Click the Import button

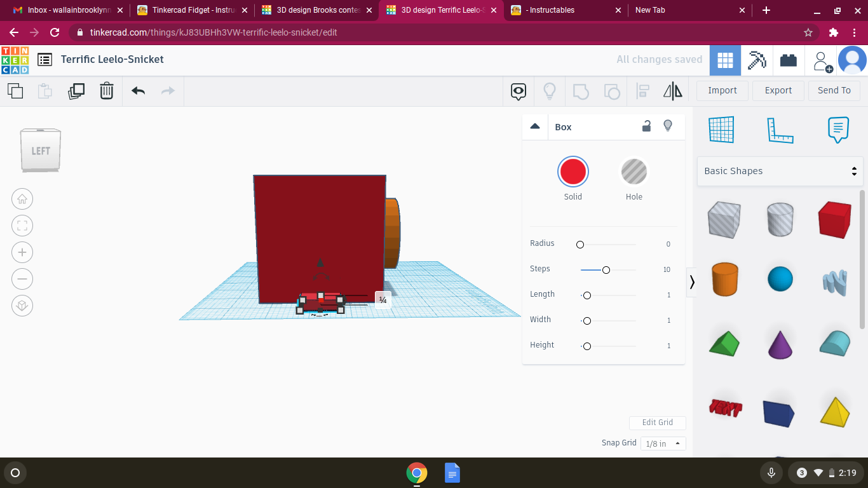(722, 91)
